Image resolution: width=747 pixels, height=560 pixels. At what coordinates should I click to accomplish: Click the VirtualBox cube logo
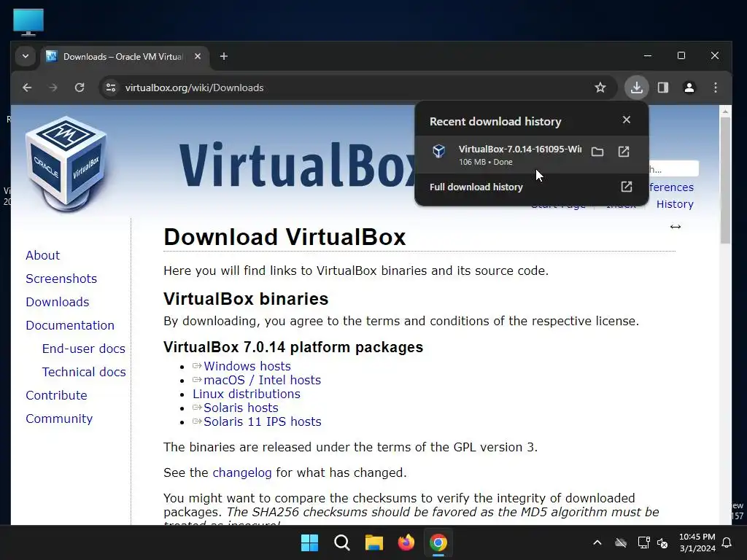(66, 163)
